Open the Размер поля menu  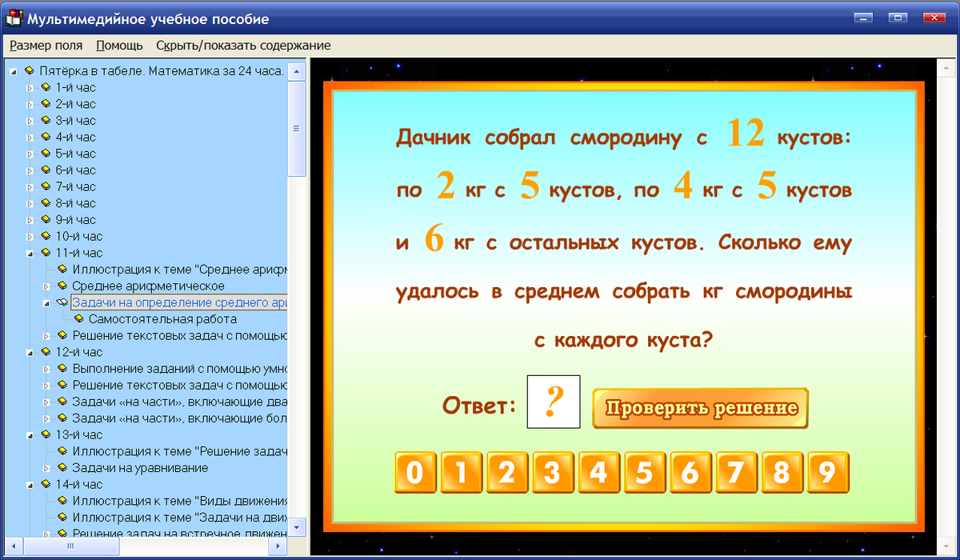[x=46, y=46]
